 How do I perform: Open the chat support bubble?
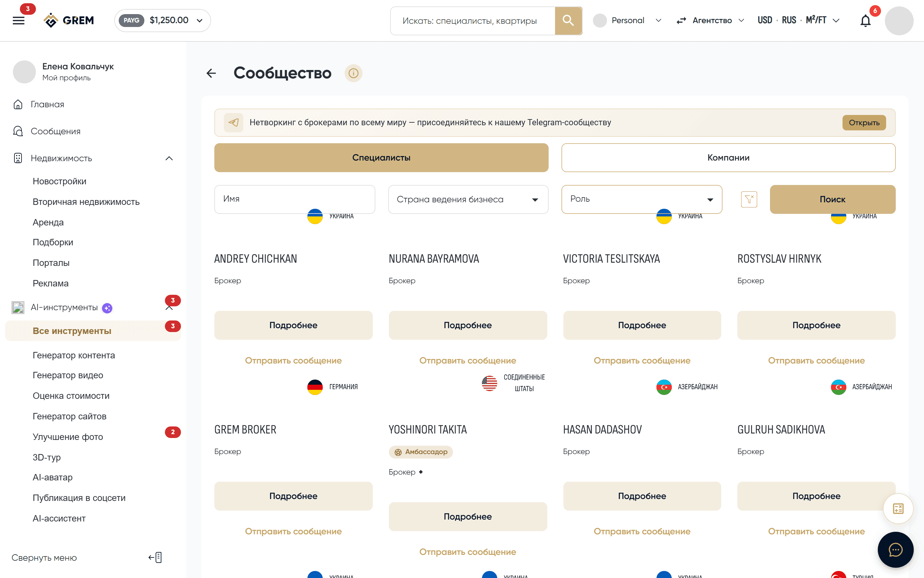tap(895, 550)
